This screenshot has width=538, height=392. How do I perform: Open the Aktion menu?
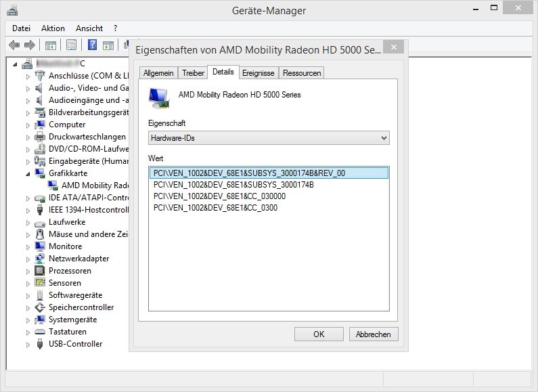pos(53,28)
